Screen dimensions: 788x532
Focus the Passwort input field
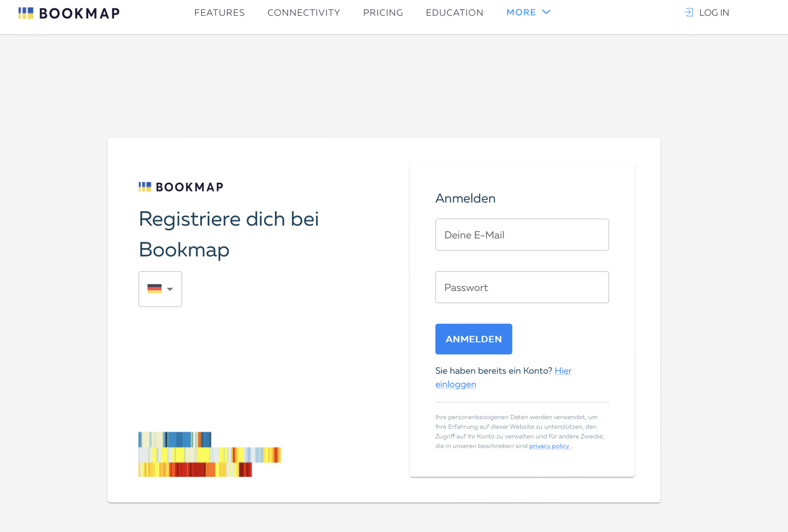tap(522, 287)
